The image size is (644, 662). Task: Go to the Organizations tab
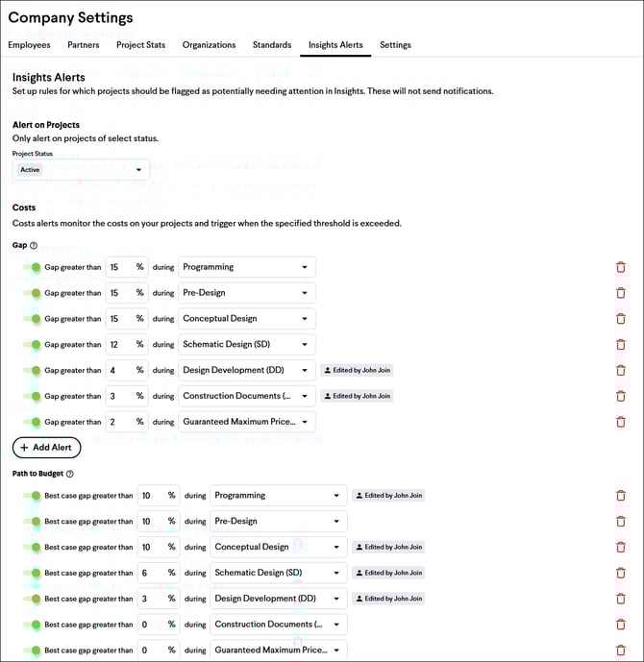(x=209, y=45)
